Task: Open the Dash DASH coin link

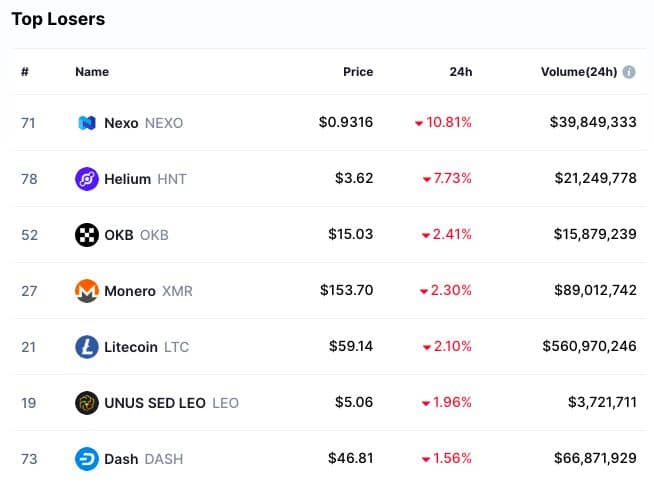Action: 143,459
